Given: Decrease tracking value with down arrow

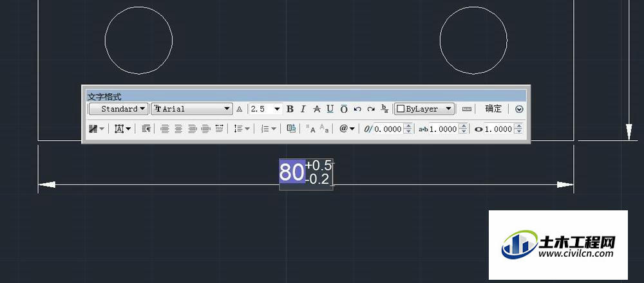Looking at the screenshot, I should coord(463,132).
